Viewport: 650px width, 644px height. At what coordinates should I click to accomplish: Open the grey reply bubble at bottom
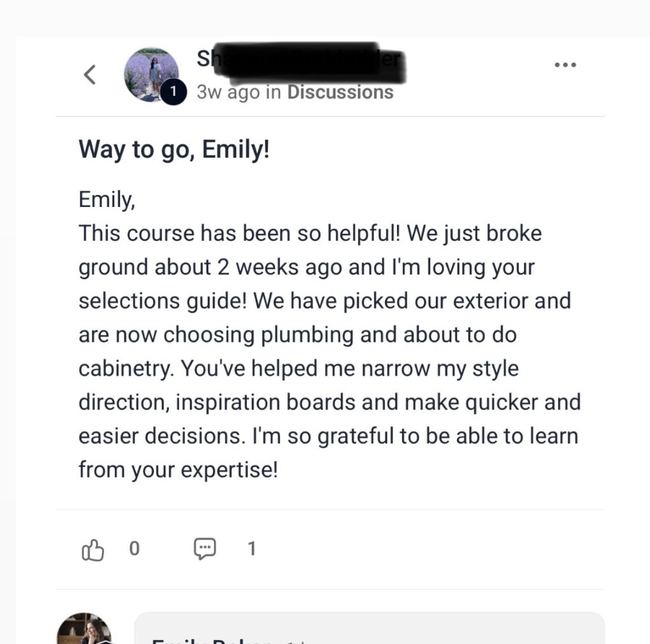click(x=369, y=628)
